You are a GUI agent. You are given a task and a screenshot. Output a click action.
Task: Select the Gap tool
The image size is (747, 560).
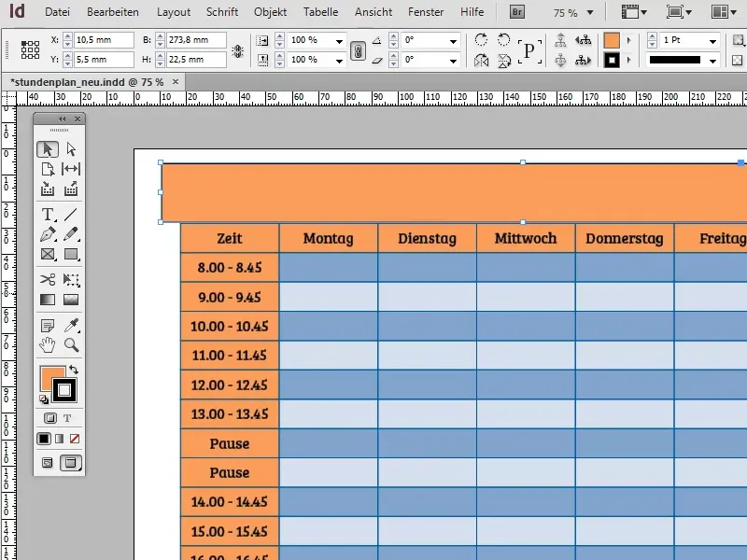click(x=71, y=169)
